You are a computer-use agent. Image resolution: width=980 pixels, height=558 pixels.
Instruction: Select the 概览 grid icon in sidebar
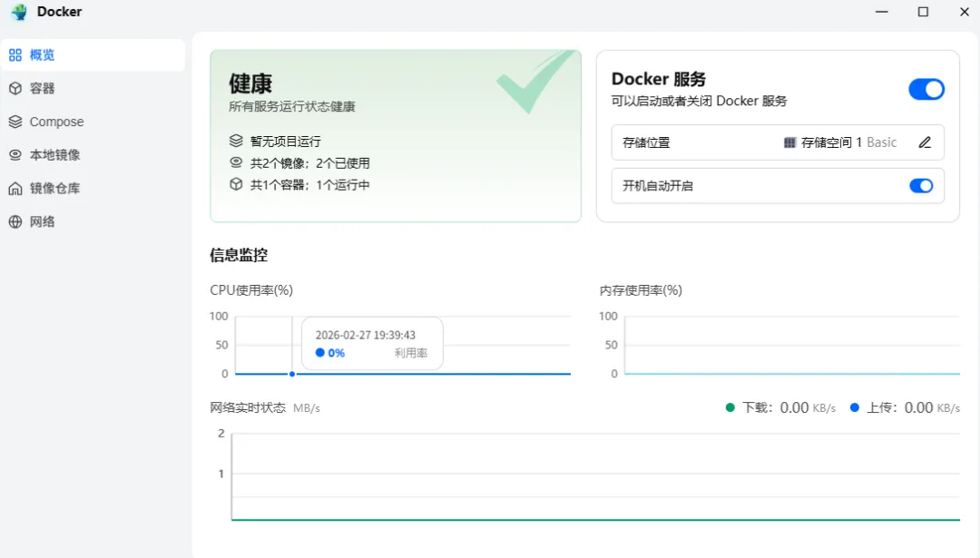15,55
